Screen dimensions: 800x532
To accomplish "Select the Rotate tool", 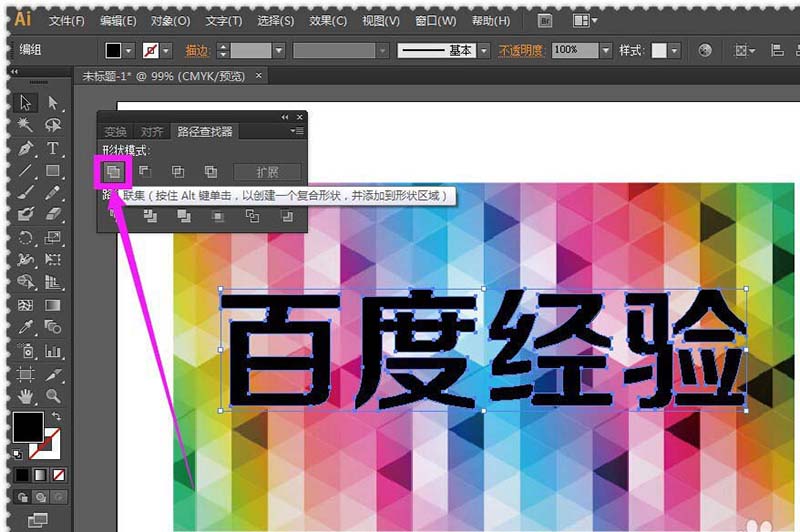I will (25, 237).
